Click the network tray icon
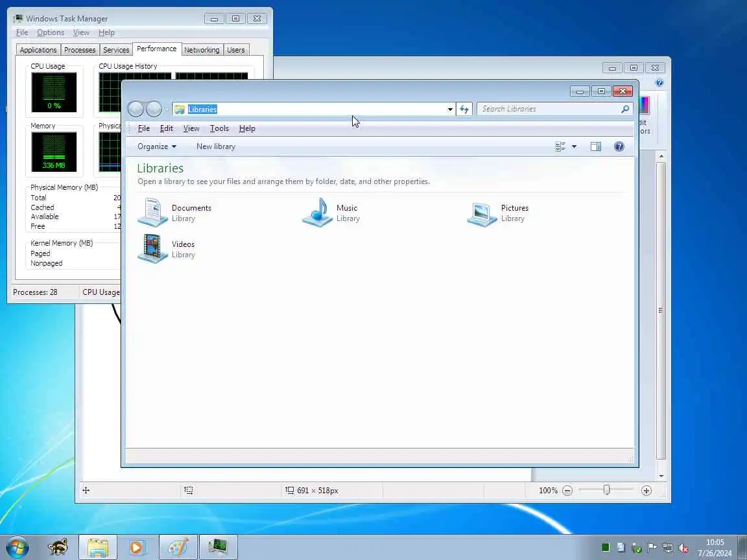 pos(667,548)
